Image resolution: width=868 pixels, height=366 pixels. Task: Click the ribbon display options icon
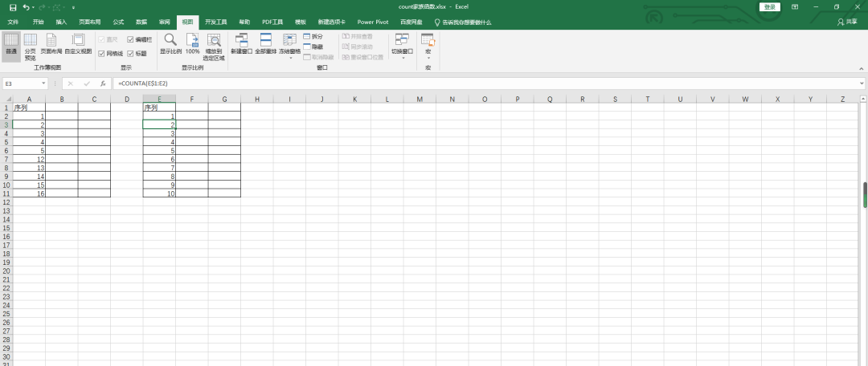tap(795, 7)
